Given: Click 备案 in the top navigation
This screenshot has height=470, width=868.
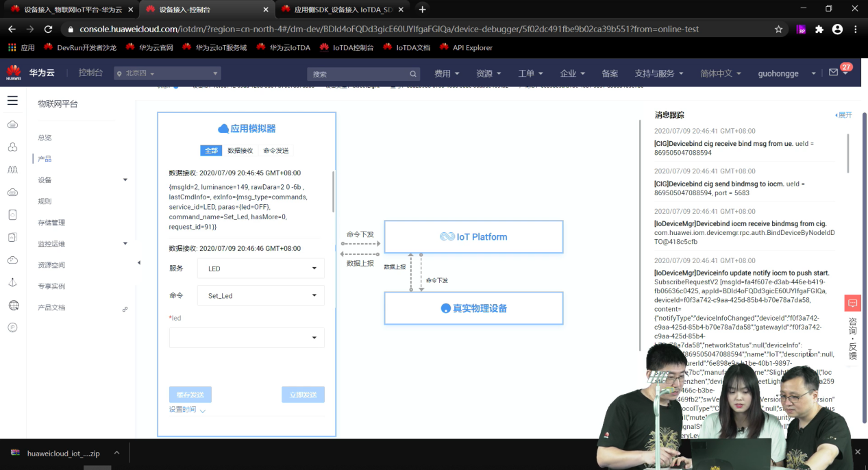Looking at the screenshot, I should pyautogui.click(x=610, y=73).
